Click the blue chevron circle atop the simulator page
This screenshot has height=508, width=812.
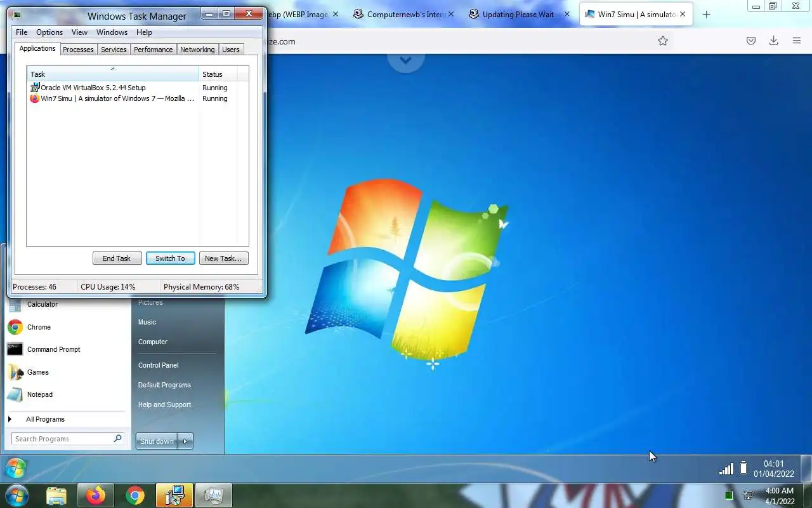406,61
